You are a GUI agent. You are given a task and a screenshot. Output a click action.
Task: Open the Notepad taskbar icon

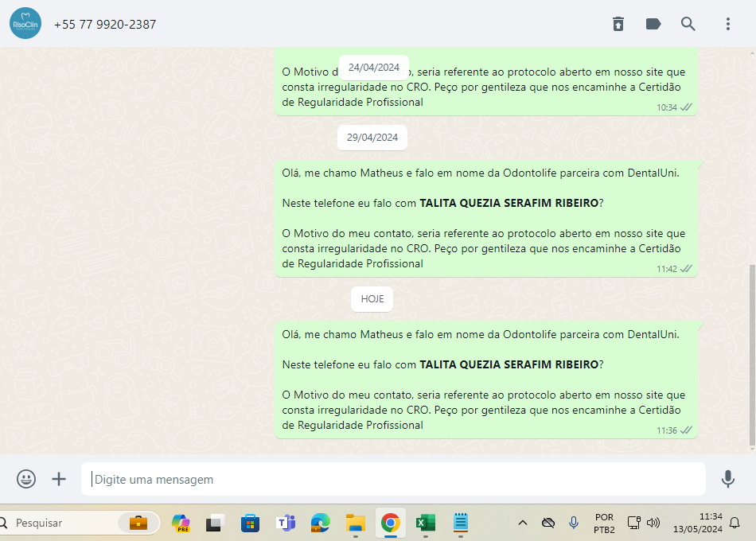461,523
